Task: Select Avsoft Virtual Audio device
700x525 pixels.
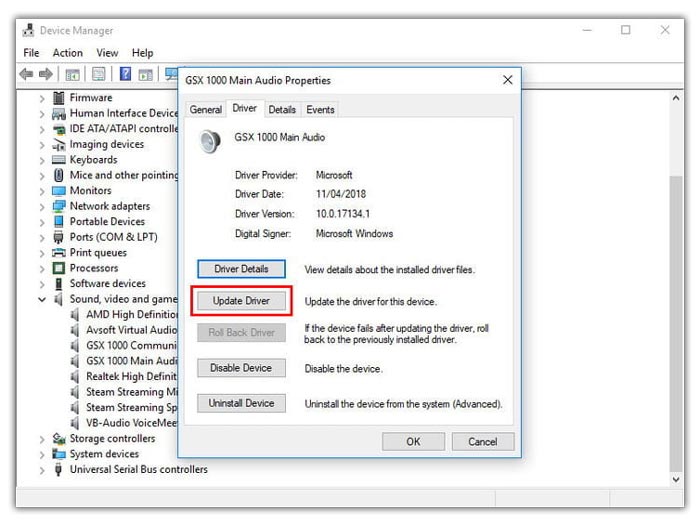Action: coord(131,330)
